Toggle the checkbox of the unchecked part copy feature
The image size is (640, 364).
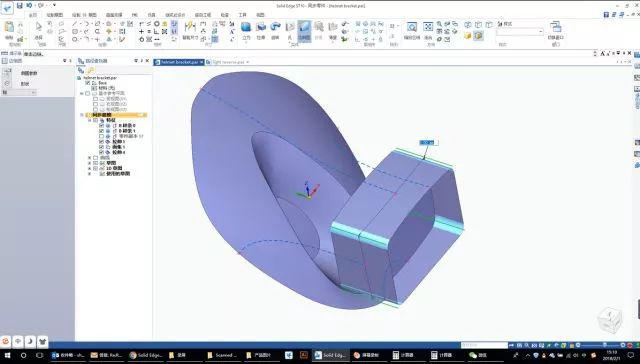pos(101,136)
